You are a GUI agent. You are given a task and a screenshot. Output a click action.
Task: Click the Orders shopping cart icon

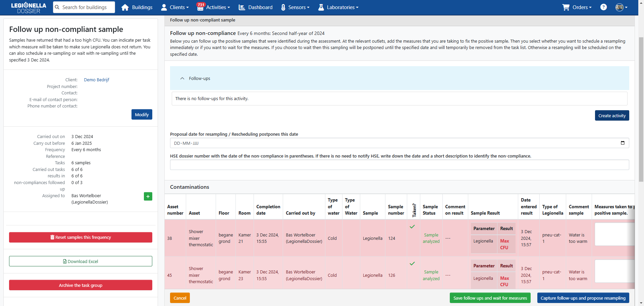(x=566, y=7)
